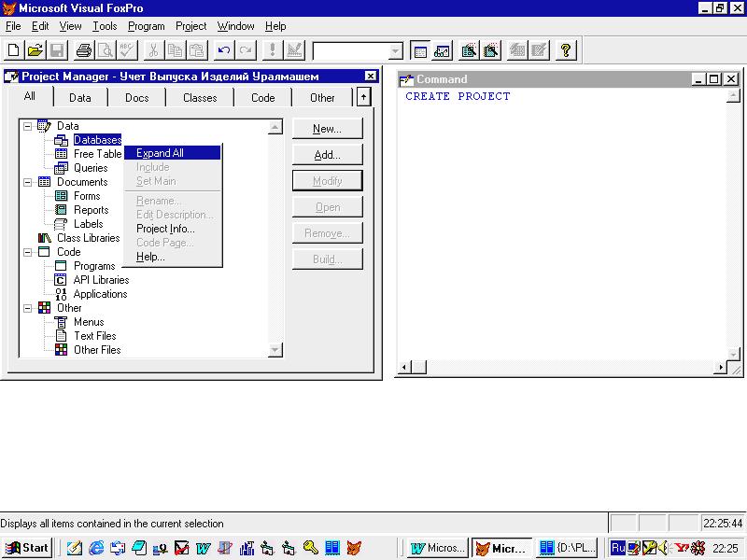Click the Open file folder icon
The height and width of the screenshot is (560, 747).
(35, 50)
